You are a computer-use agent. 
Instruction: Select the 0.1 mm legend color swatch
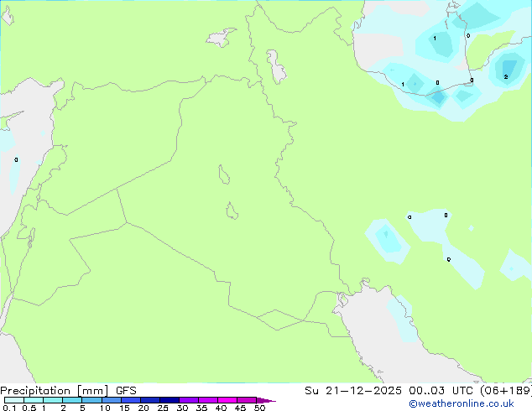point(14,400)
